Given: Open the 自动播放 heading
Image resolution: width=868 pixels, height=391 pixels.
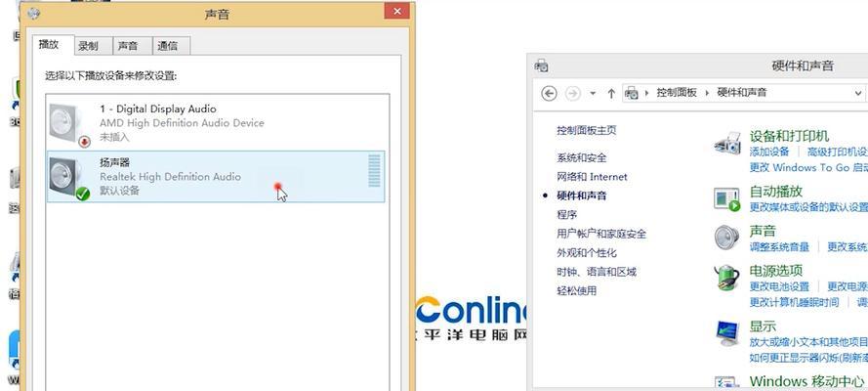Looking at the screenshot, I should (x=776, y=191).
